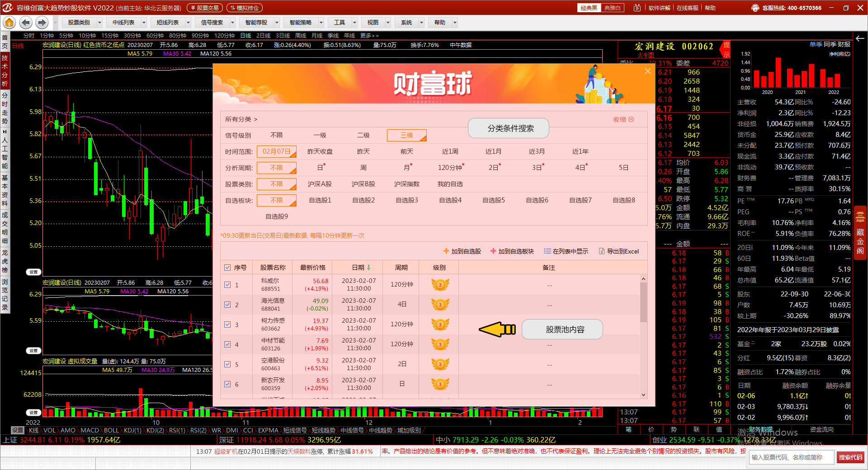Click the 加到自选股 plus icon

(446, 251)
